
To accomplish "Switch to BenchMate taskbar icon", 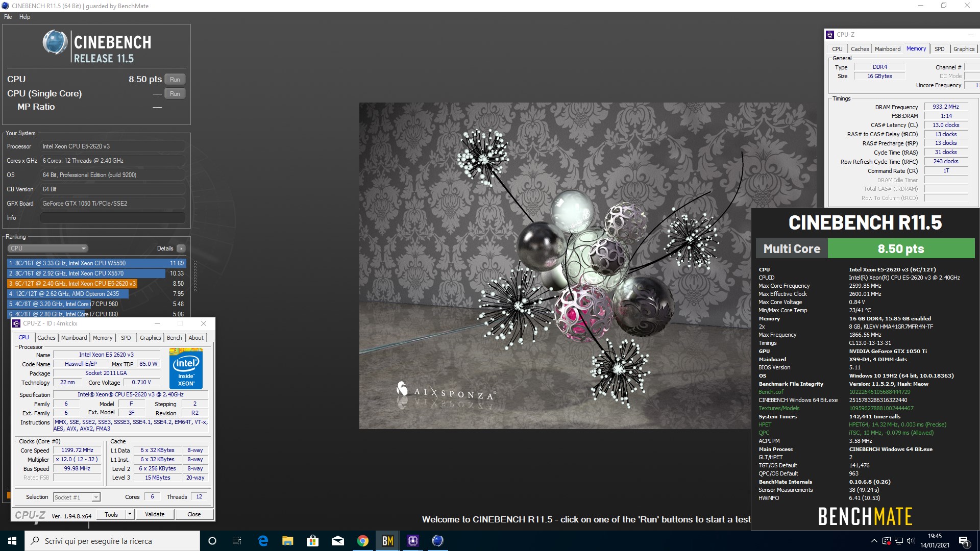I will [x=388, y=541].
